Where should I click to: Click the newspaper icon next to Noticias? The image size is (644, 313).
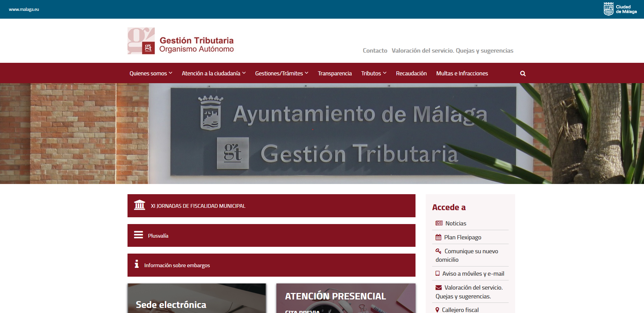click(x=439, y=223)
